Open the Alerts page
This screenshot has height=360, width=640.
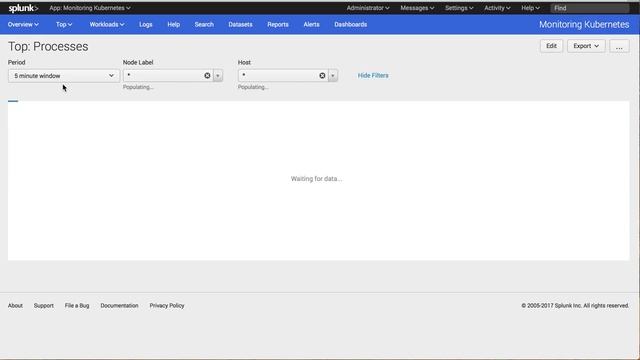tap(311, 24)
